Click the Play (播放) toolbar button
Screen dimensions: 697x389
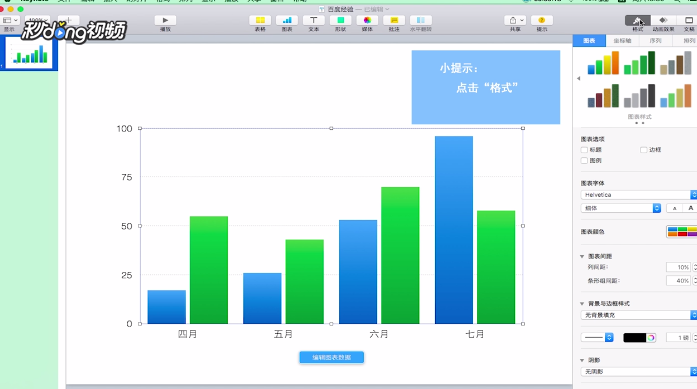[x=165, y=20]
